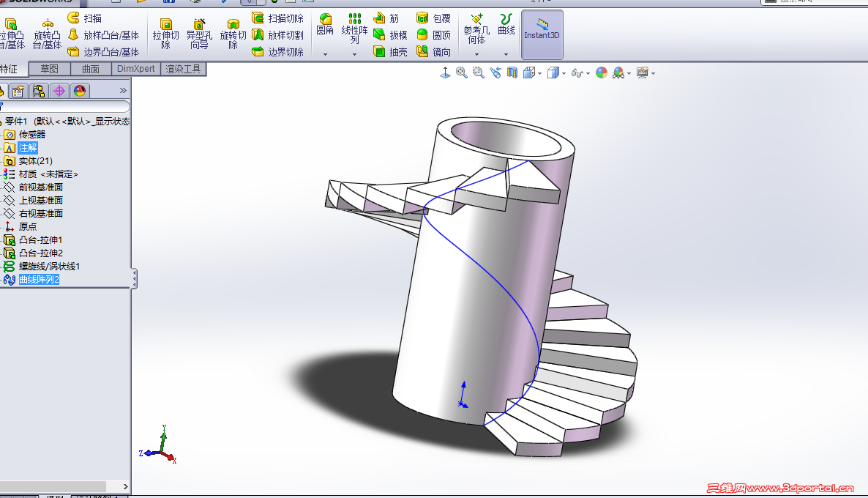Open the DisplayManager color-ball tab
This screenshot has height=498, width=868.
80,90
